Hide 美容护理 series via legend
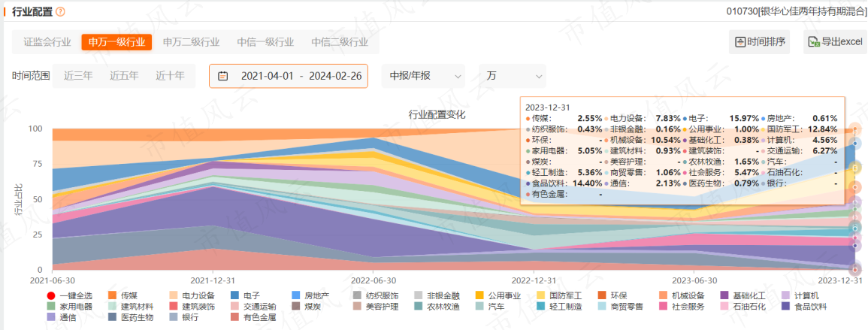Viewport: 868px width, 330px height. (375, 306)
